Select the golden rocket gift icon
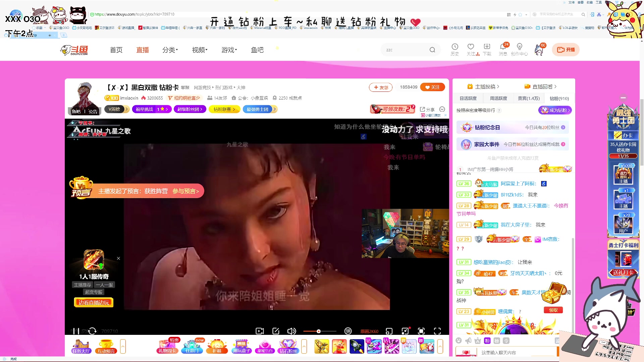This screenshot has height=362, width=644. click(321, 346)
